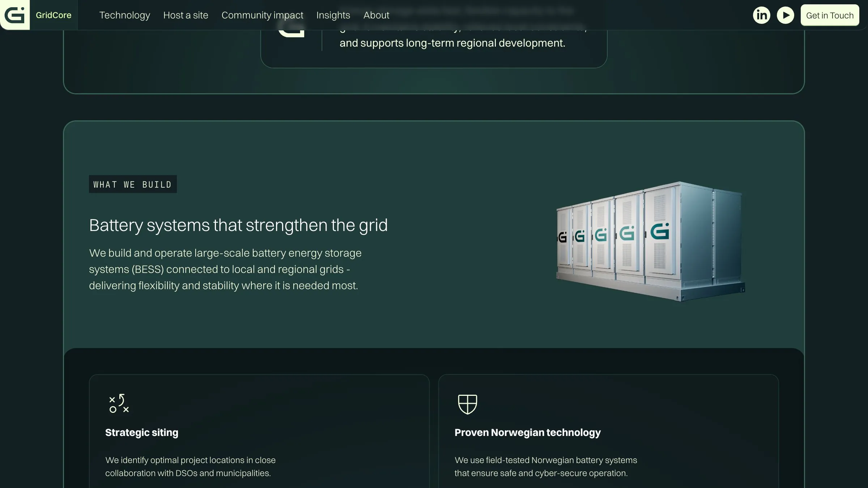Click the WHAT WE BUILD label
The height and width of the screenshot is (488, 868).
tap(133, 184)
